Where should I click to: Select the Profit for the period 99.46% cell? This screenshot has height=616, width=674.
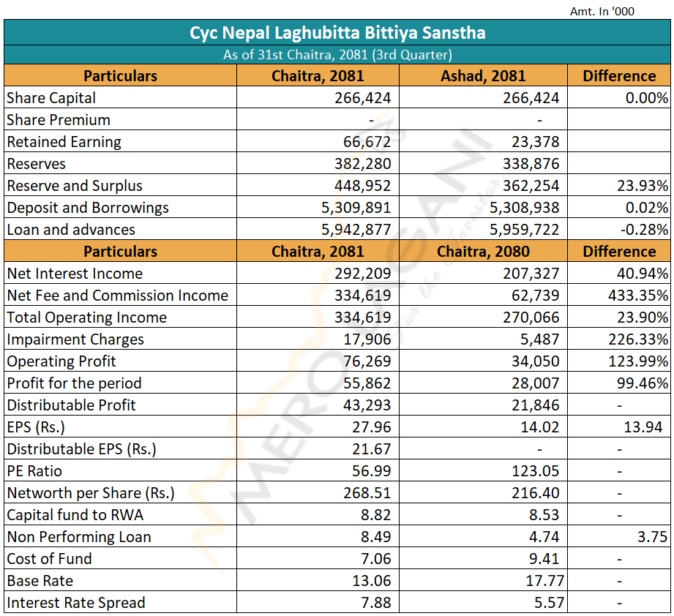pos(643,383)
